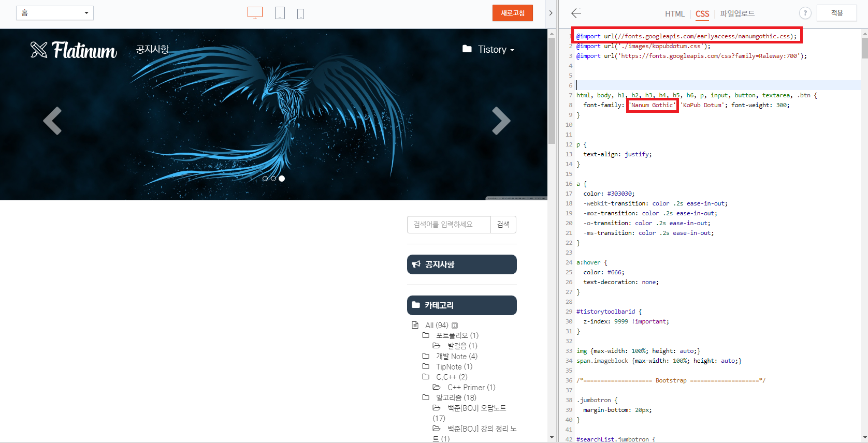This screenshot has width=868, height=443.
Task: Collapse the preview pane with chevron
Action: click(x=551, y=13)
